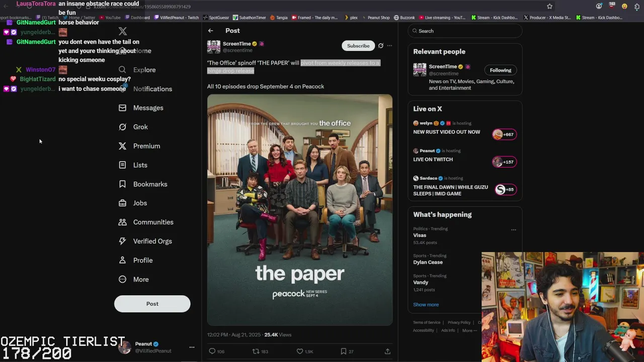Share the post via share icon
Viewport: 644px width, 362px height.
click(387, 351)
